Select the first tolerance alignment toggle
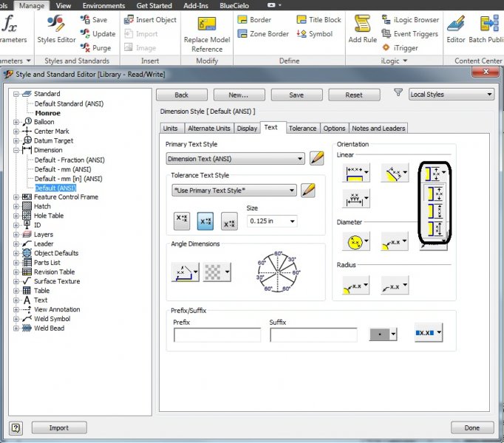The width and height of the screenshot is (504, 443). click(182, 221)
